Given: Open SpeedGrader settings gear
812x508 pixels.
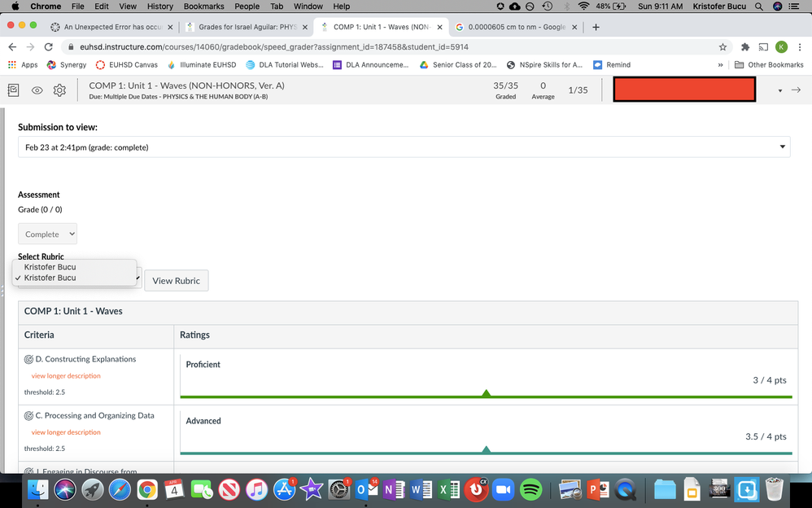Looking at the screenshot, I should [x=59, y=90].
